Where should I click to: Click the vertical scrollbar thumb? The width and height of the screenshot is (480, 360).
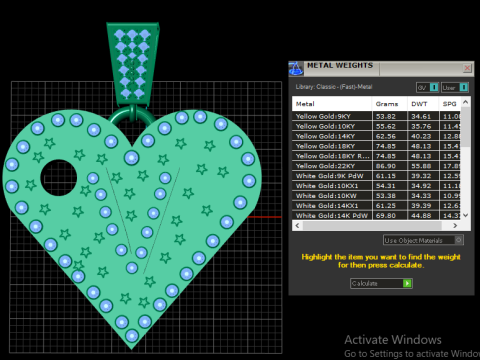(466, 127)
